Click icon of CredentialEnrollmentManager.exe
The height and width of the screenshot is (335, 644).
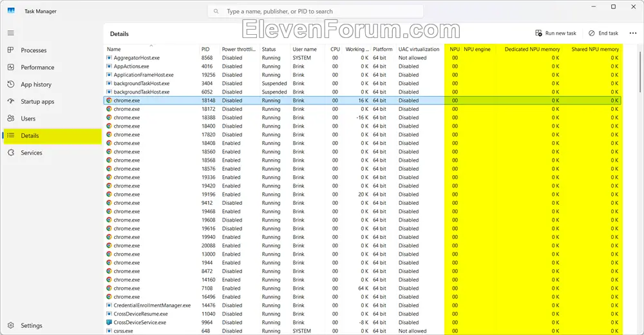(109, 305)
